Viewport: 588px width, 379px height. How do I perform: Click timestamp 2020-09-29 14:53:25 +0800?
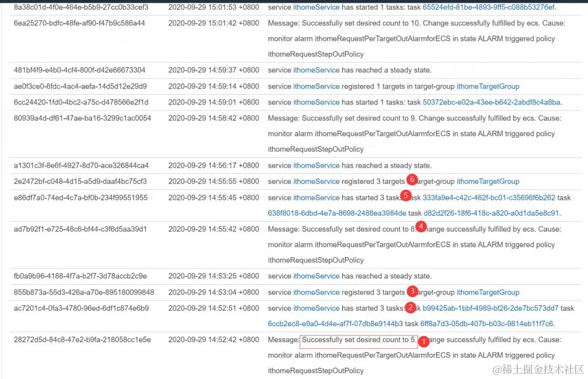click(x=214, y=276)
